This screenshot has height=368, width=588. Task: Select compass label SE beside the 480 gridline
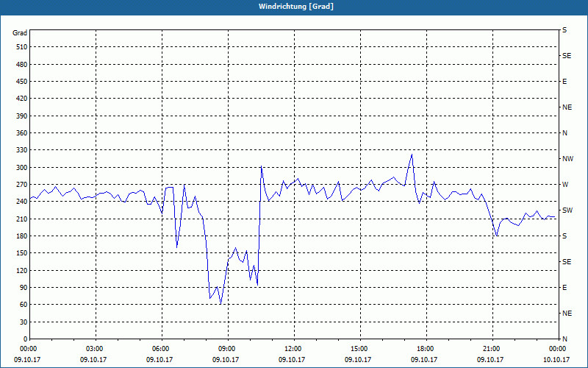pyautogui.click(x=567, y=56)
